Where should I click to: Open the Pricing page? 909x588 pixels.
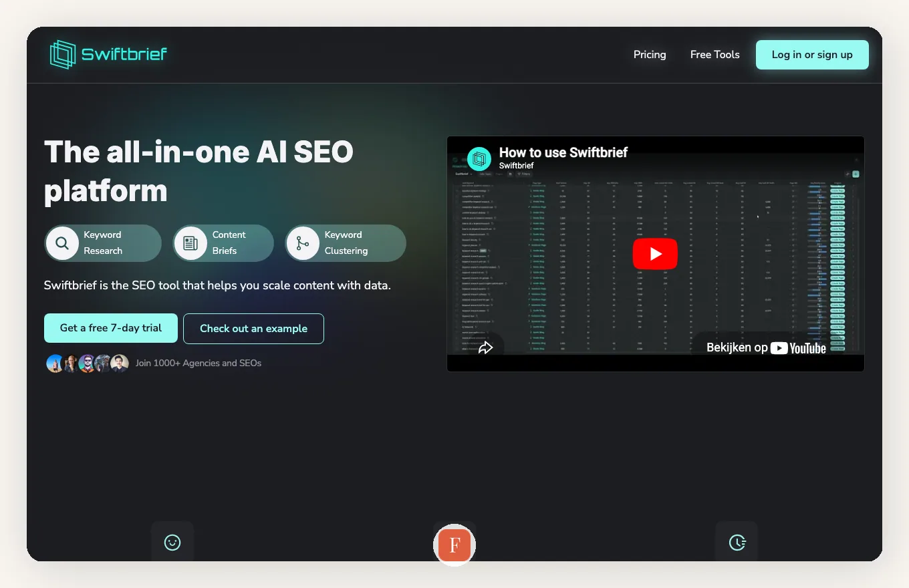650,55
